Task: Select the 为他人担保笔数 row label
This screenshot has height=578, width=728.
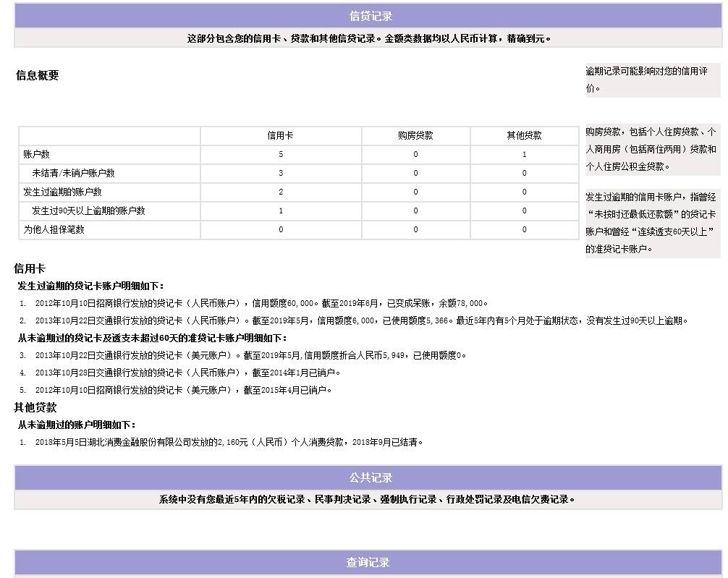Action: pos(54,229)
